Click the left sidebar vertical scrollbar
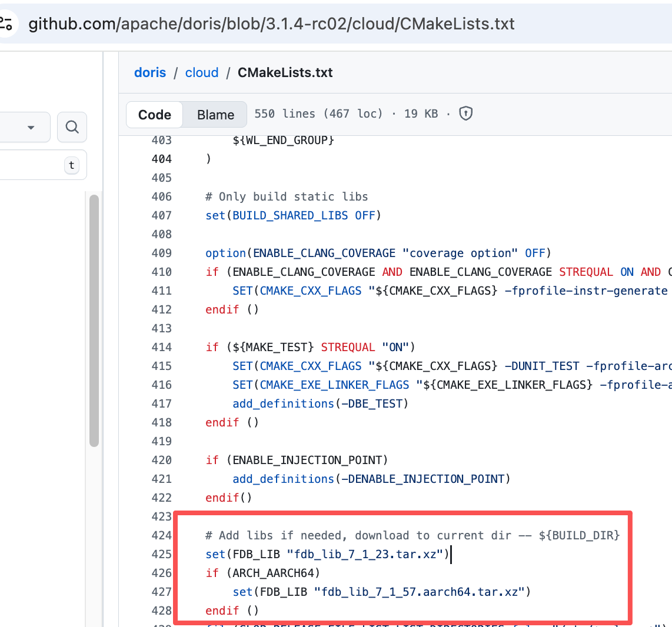This screenshot has height=627, width=672. [94, 321]
